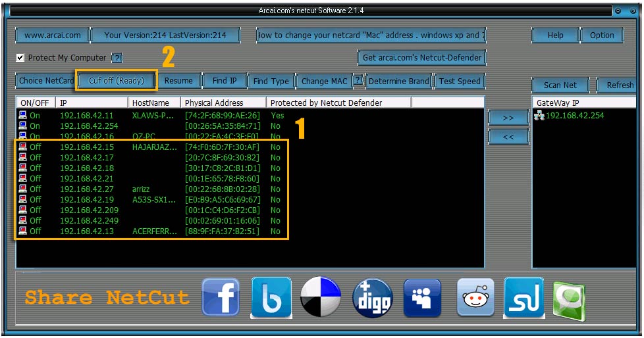
Task: Click the blue b bookmark share icon
Action: [x=271, y=297]
